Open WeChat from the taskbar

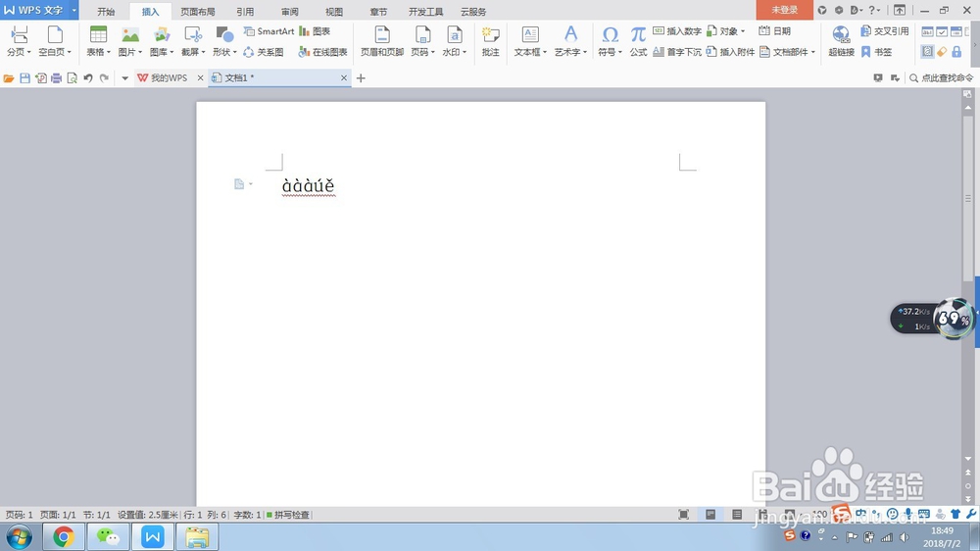[x=108, y=536]
